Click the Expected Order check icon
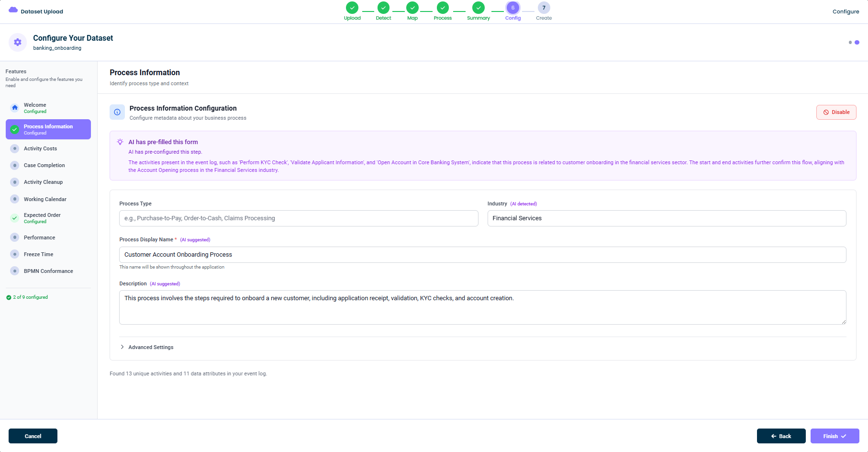 click(x=15, y=218)
